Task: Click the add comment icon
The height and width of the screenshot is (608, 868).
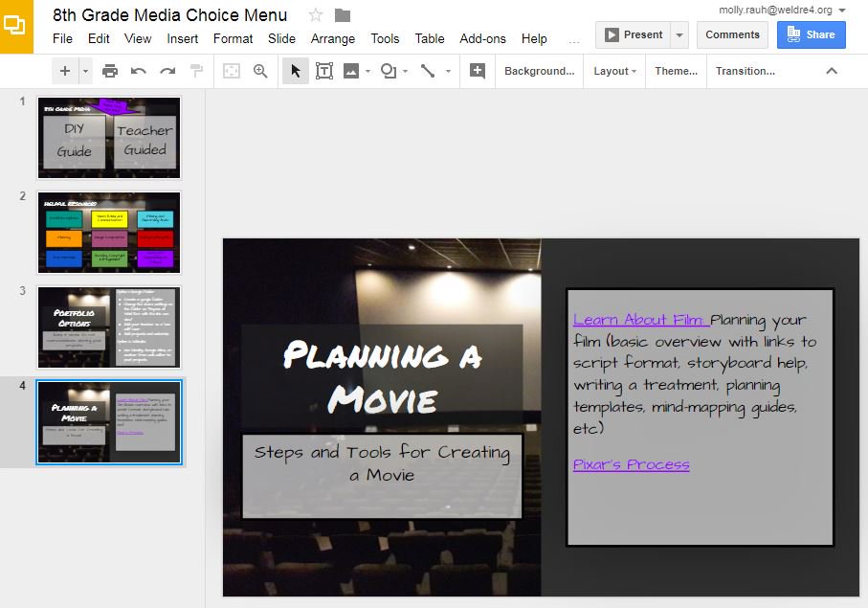Action: pos(478,71)
